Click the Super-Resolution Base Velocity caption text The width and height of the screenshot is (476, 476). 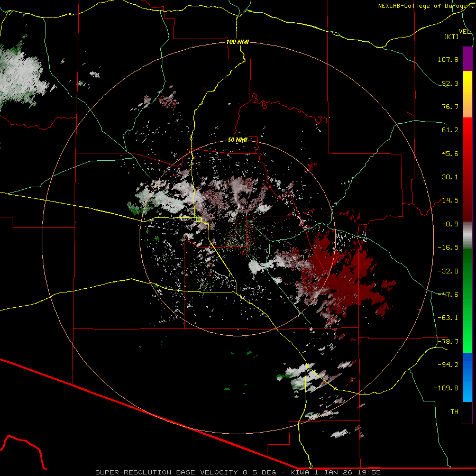[x=237, y=472]
